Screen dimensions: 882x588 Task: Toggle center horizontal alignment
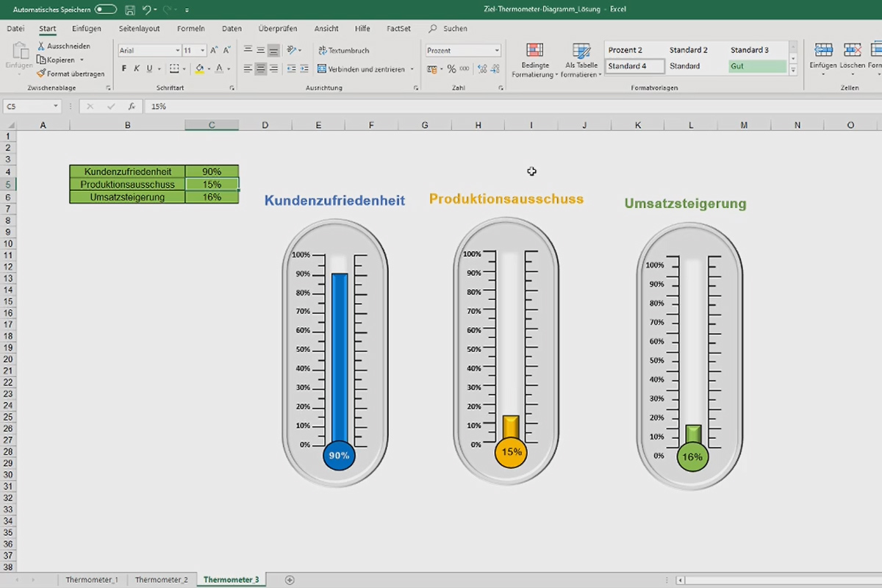(x=260, y=68)
